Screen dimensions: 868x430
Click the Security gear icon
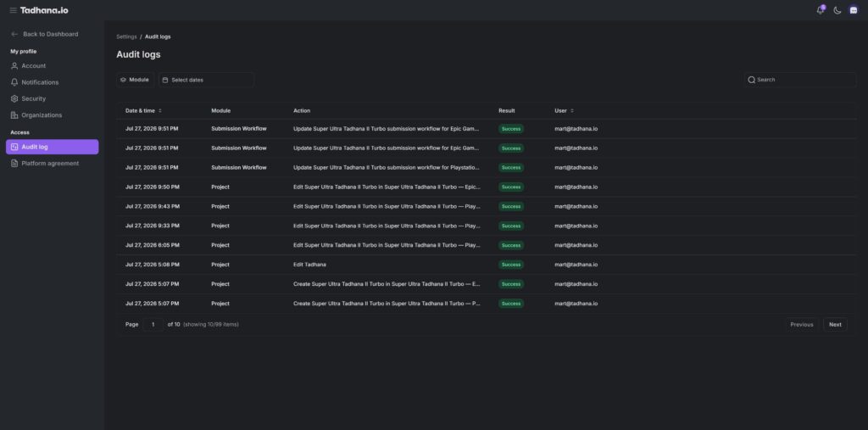(14, 98)
